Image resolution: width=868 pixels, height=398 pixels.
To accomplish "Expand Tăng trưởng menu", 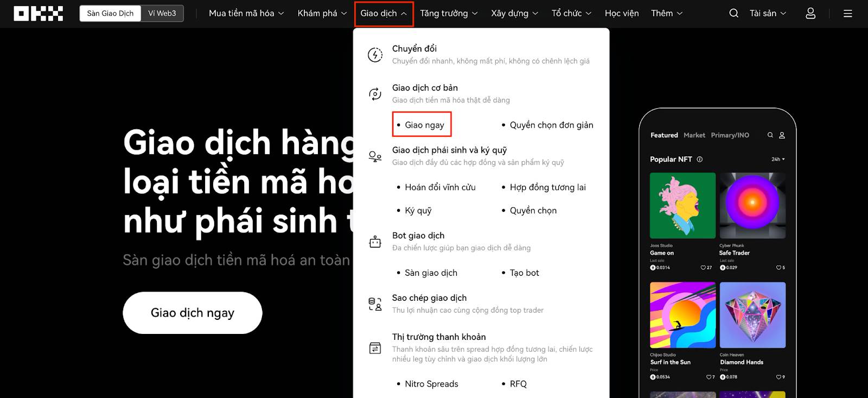I will pos(449,13).
